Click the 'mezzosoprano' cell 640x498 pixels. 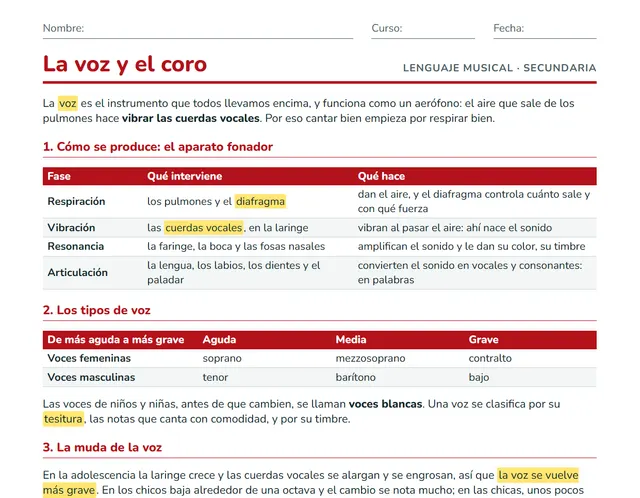[370, 358]
